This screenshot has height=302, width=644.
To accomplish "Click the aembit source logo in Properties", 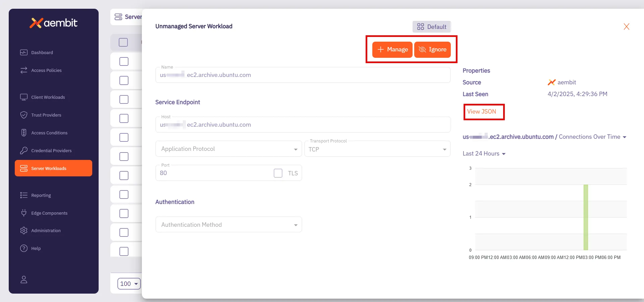I will (551, 82).
